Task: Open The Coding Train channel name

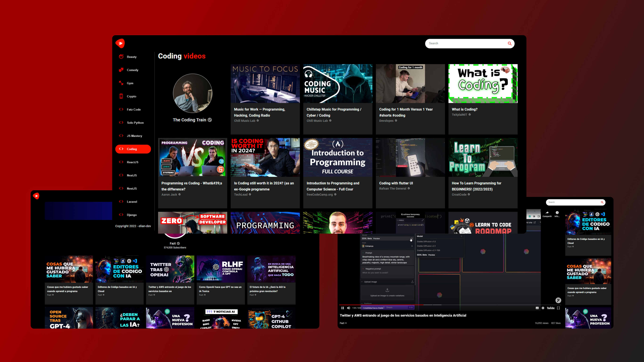Action: tap(189, 120)
